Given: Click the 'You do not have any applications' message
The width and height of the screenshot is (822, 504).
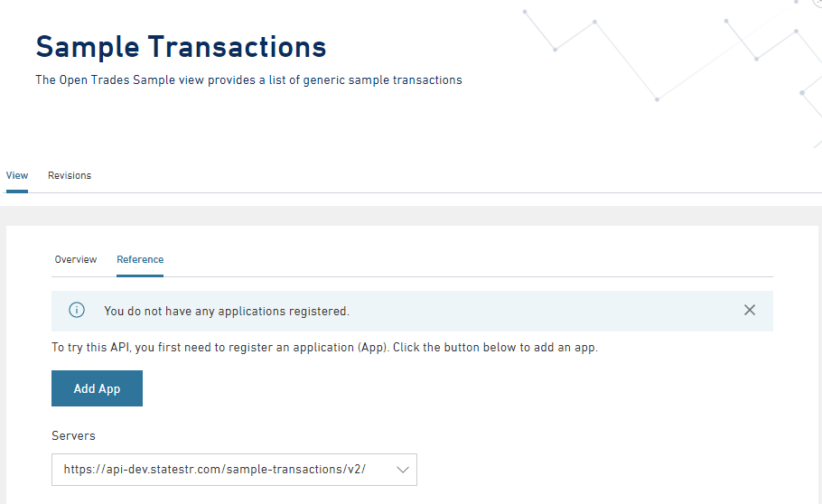Looking at the screenshot, I should click(x=226, y=311).
